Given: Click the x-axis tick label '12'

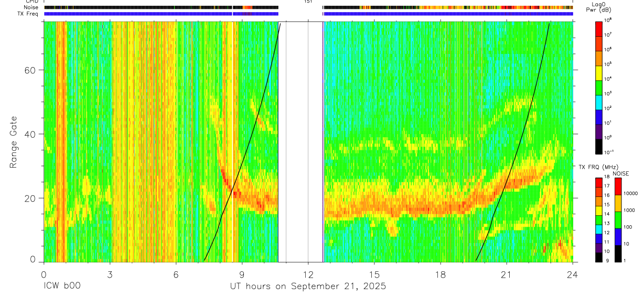Looking at the screenshot, I should pyautogui.click(x=308, y=274).
